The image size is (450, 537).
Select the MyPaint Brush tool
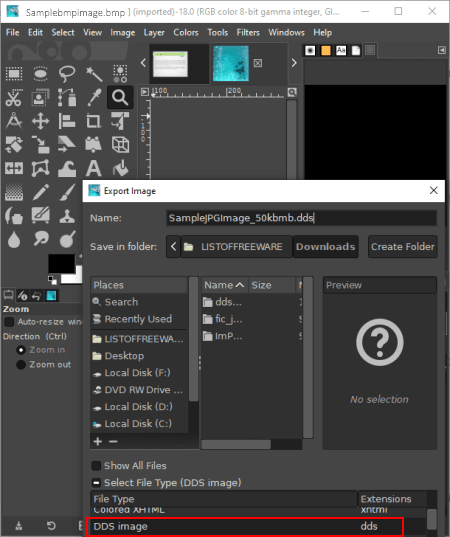click(40, 216)
